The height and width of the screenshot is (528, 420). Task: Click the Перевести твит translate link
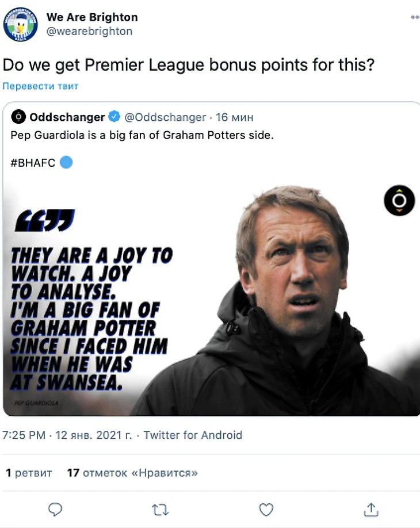click(x=40, y=86)
